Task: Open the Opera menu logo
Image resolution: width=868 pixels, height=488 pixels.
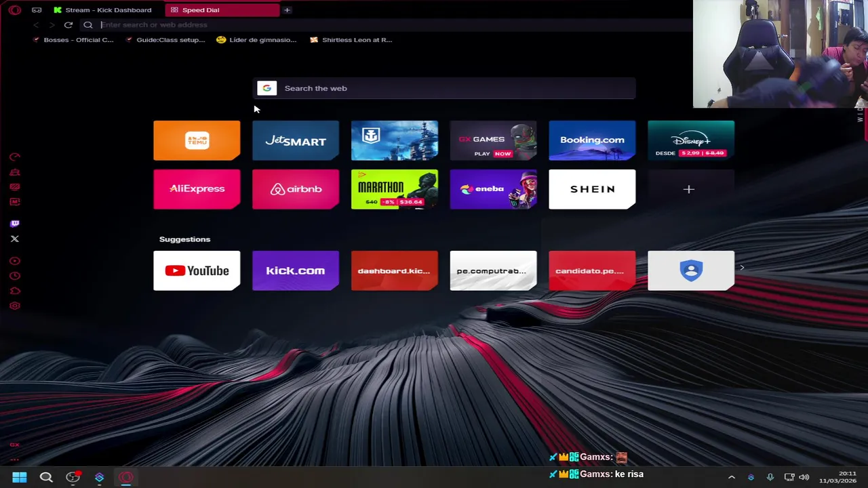Action: [x=15, y=10]
